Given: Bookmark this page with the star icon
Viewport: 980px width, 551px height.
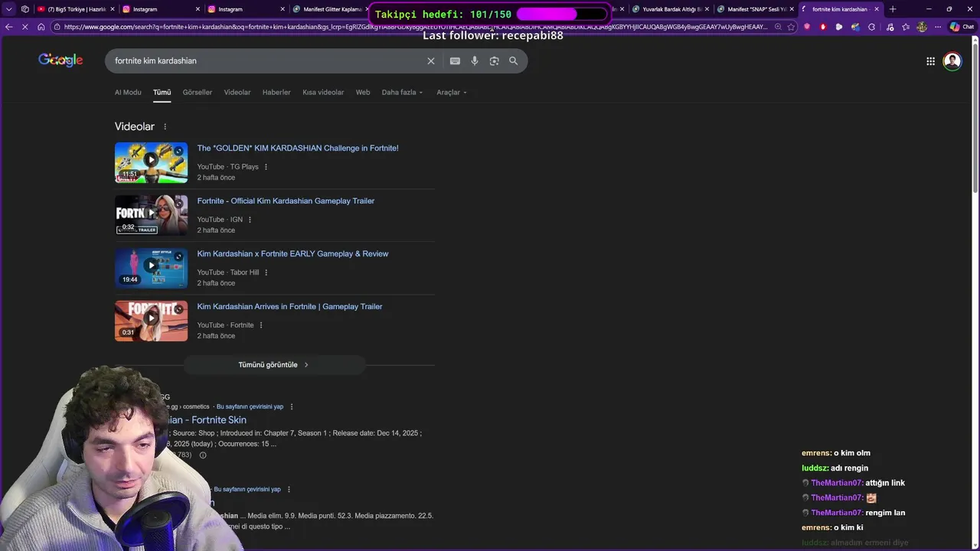Looking at the screenshot, I should point(791,27).
